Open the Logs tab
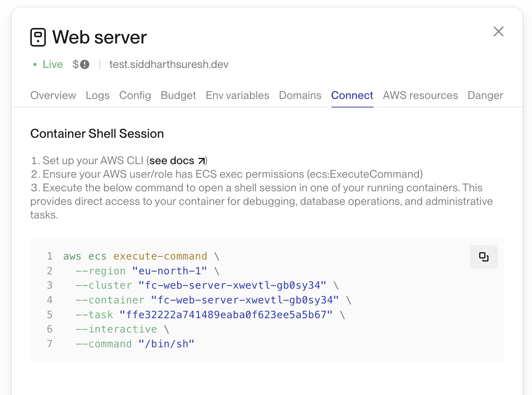 point(97,95)
